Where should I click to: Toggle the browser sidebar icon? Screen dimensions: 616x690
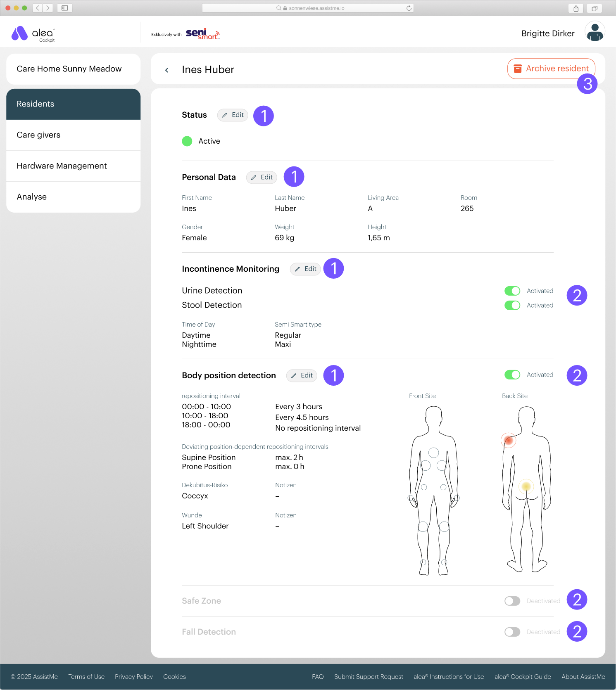(65, 8)
